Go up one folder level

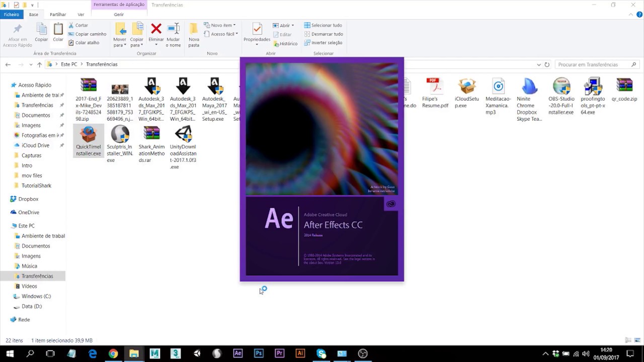[x=40, y=64]
